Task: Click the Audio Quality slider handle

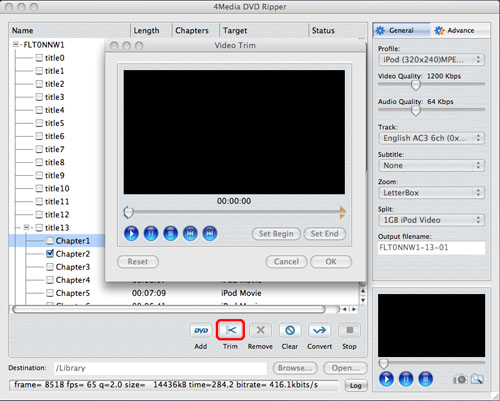Action: point(416,111)
